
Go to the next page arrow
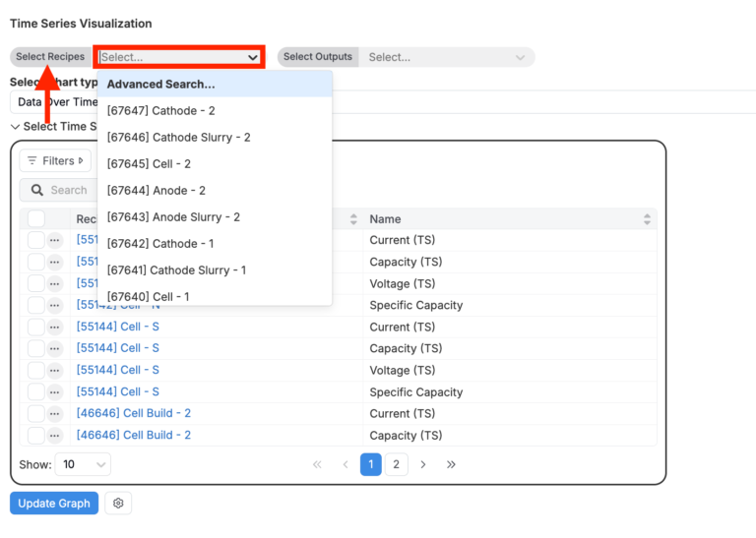(x=423, y=464)
